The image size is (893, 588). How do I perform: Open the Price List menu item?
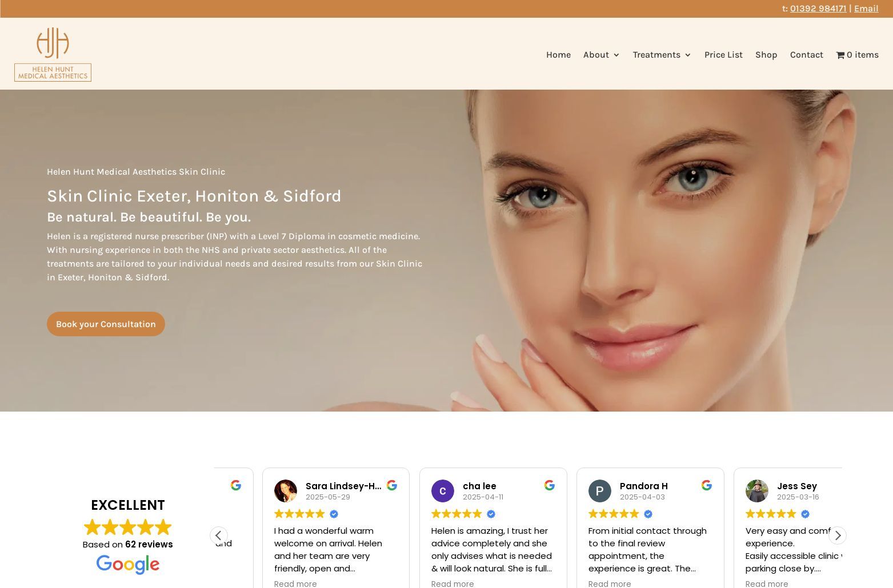coord(723,55)
